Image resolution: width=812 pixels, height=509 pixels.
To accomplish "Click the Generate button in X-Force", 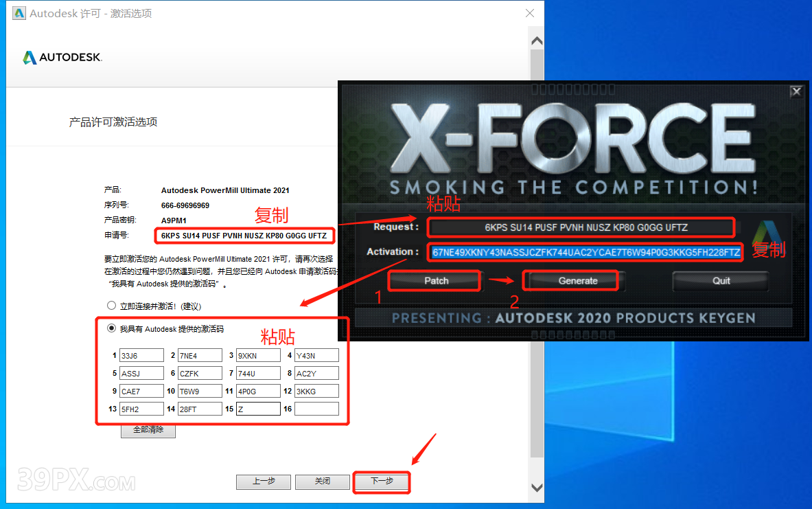I will pos(578,281).
